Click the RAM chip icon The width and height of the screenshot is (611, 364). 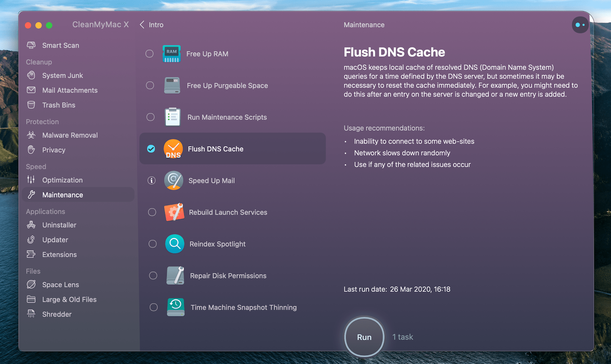171,54
